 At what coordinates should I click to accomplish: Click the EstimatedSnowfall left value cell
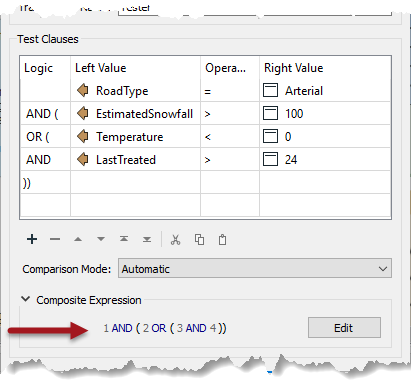(x=135, y=114)
